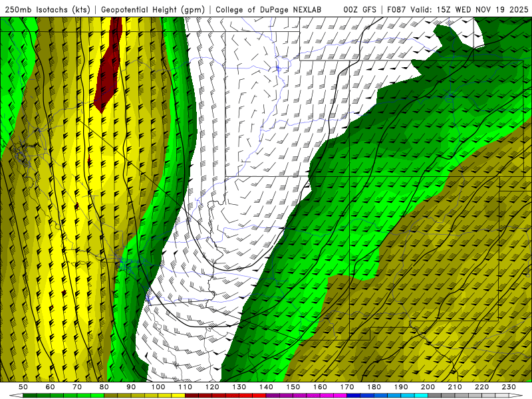Click the 230 label on the color scale

pos(509,387)
